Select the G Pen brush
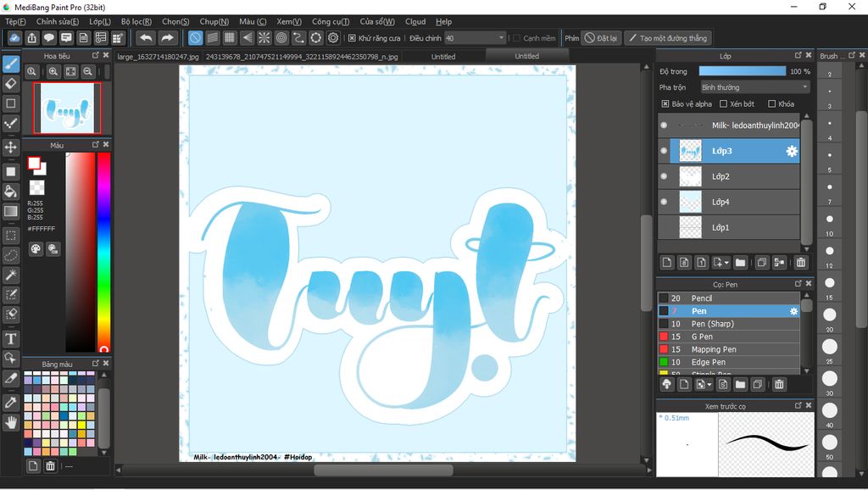The height and width of the screenshot is (490, 868). pyautogui.click(x=729, y=337)
